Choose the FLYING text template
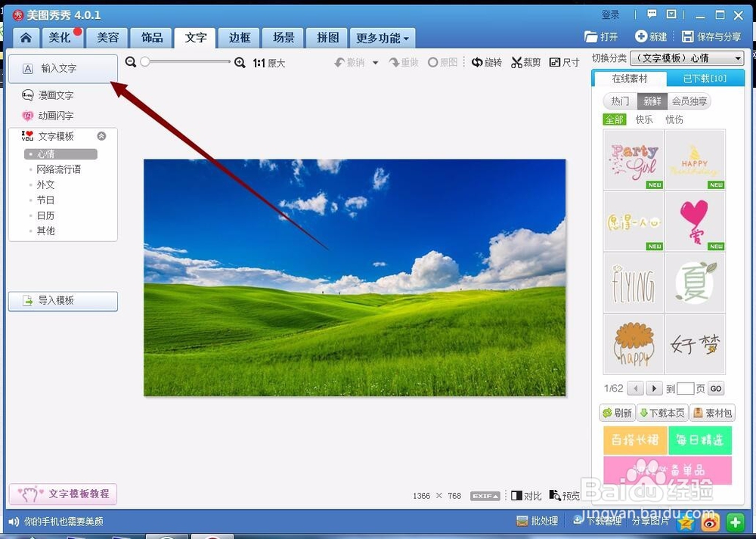 tap(634, 283)
